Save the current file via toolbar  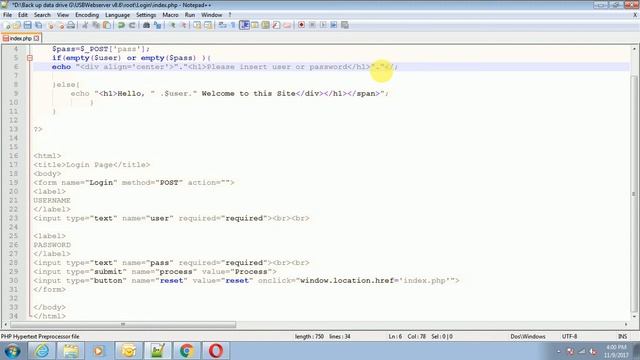[x=28, y=25]
